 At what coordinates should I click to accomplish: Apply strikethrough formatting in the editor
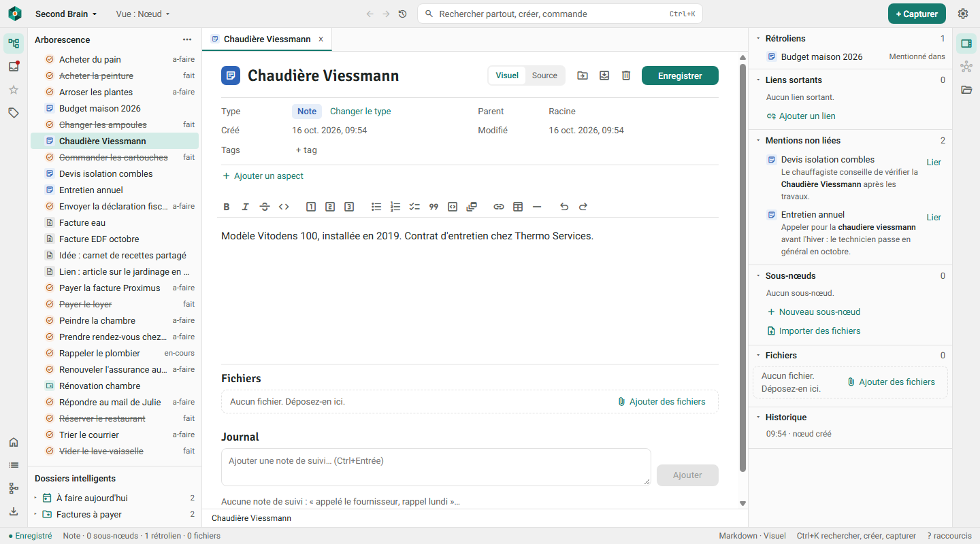pos(265,207)
